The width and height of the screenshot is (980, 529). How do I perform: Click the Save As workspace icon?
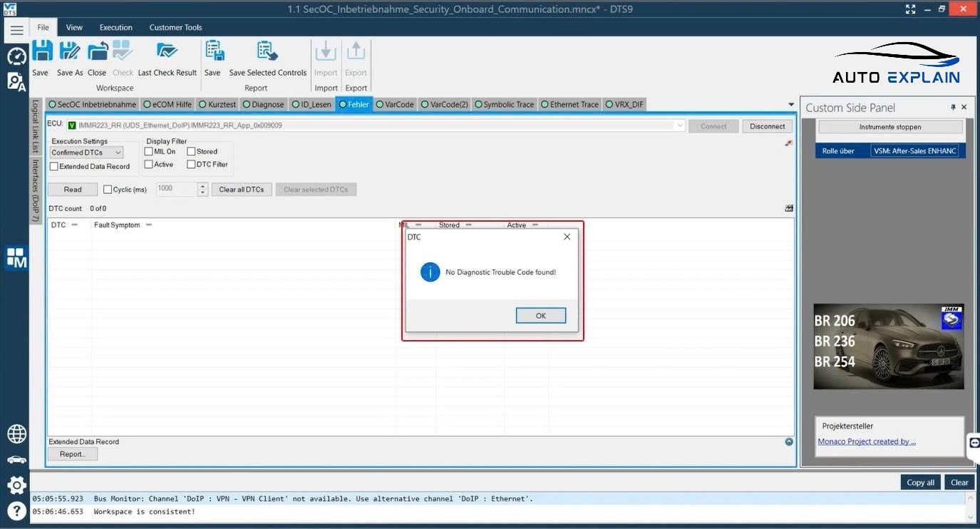pyautogui.click(x=69, y=53)
